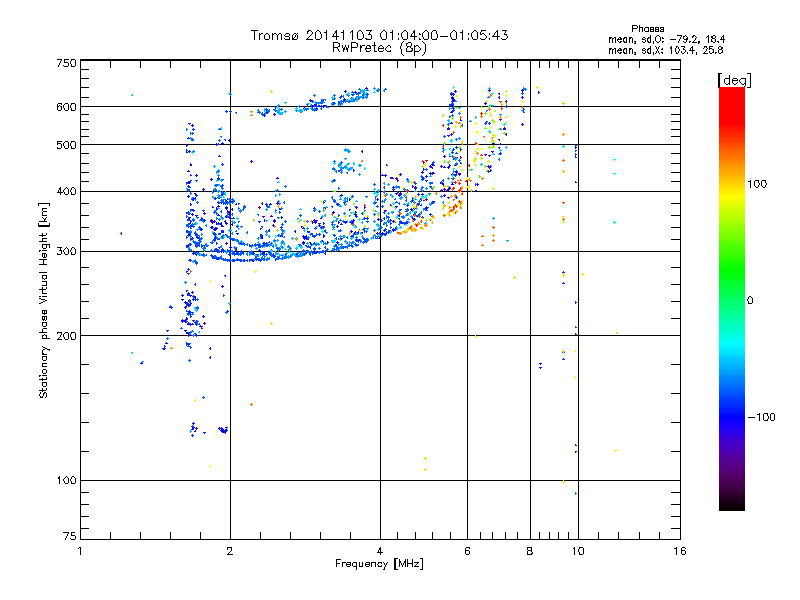Click the '10' frequency axis tick label
Image resolution: width=800 pixels, height=600 pixels.
pyautogui.click(x=578, y=551)
